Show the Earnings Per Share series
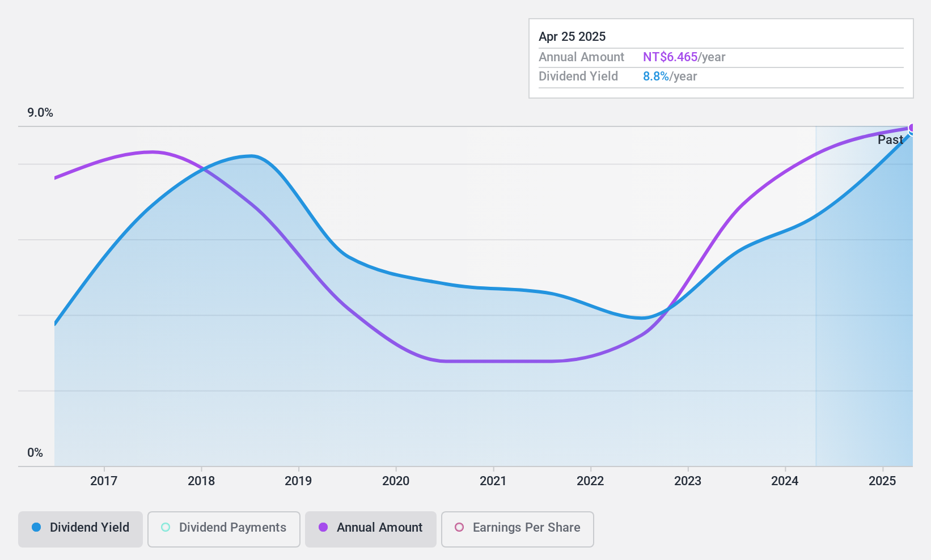The height and width of the screenshot is (560, 931). pos(518,529)
